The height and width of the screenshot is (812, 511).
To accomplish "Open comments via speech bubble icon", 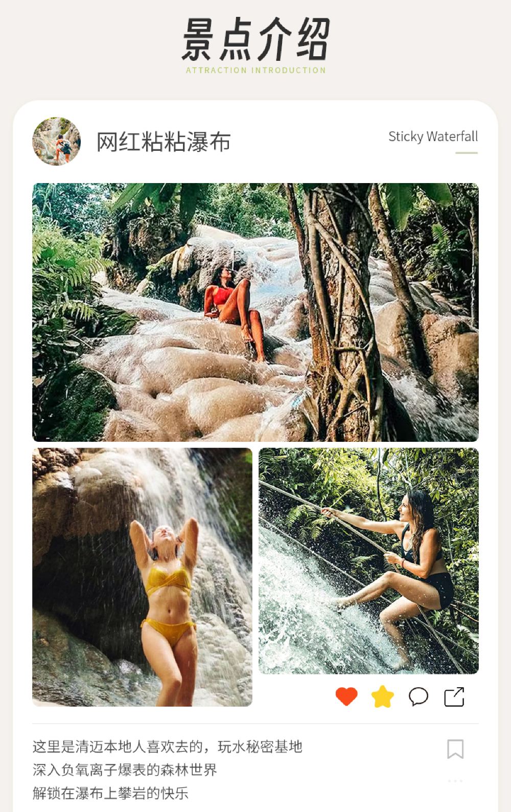I will pos(419,696).
